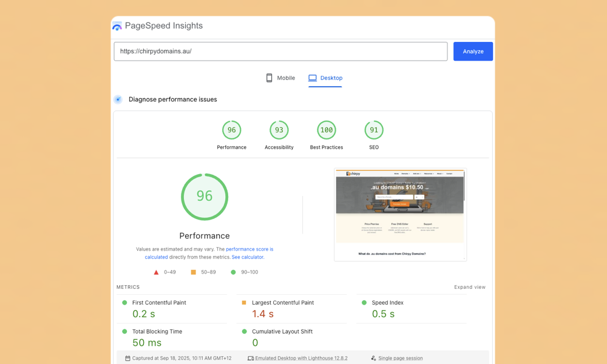
Task: Open the performance score is calculated link
Action: tap(249, 249)
